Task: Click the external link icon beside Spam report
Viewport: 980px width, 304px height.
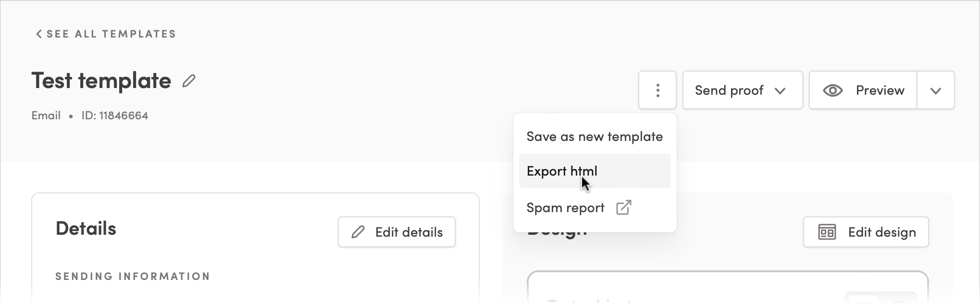Action: click(623, 208)
